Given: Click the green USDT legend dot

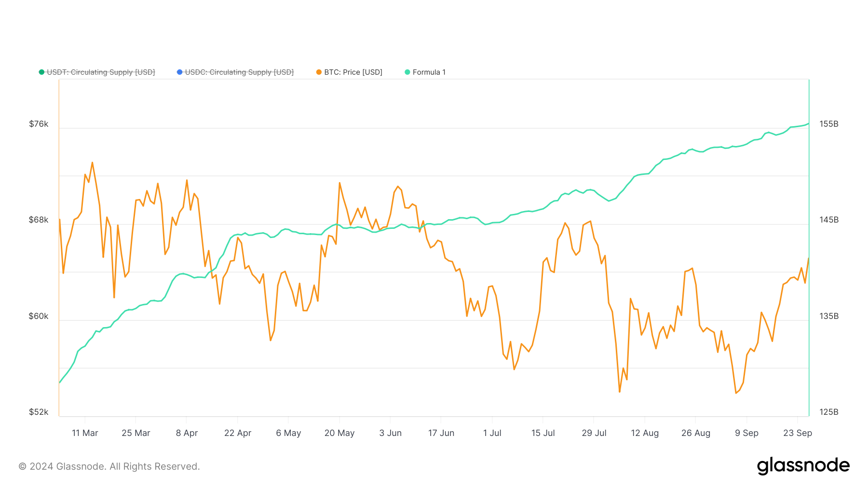Looking at the screenshot, I should click(x=41, y=72).
